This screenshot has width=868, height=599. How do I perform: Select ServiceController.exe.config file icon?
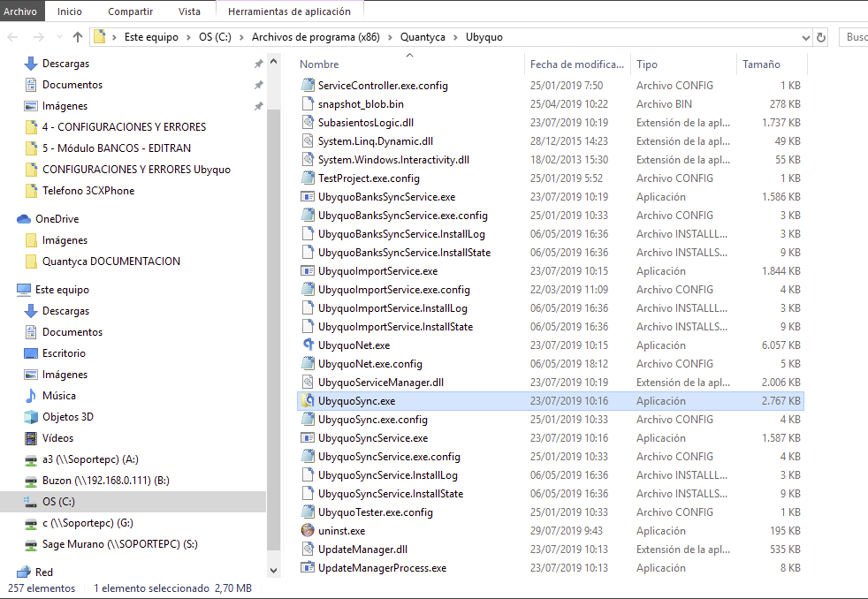point(308,85)
